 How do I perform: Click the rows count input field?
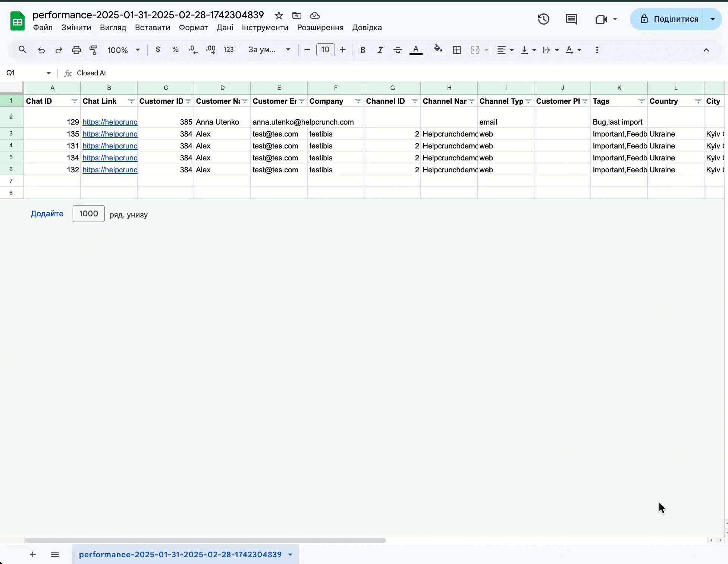[x=89, y=214]
